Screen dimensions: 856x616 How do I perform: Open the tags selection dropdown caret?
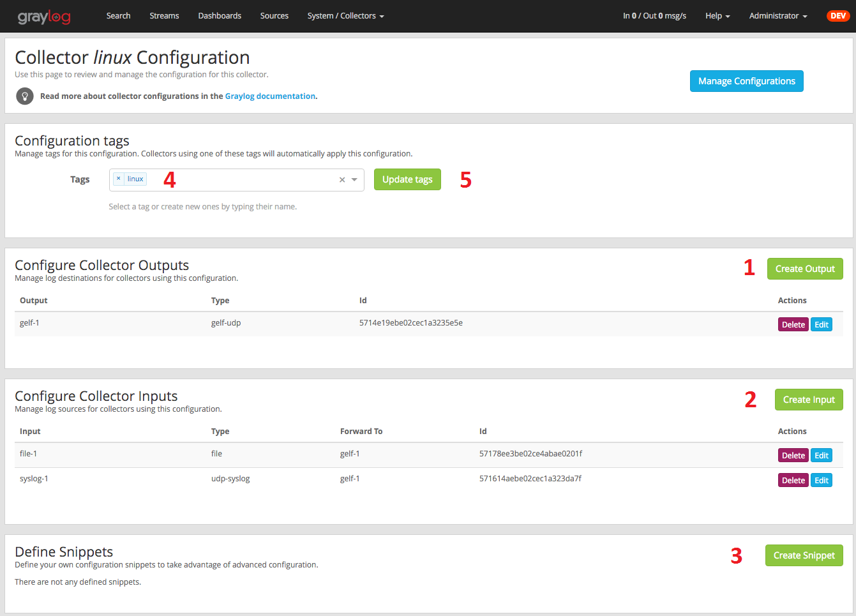[355, 179]
